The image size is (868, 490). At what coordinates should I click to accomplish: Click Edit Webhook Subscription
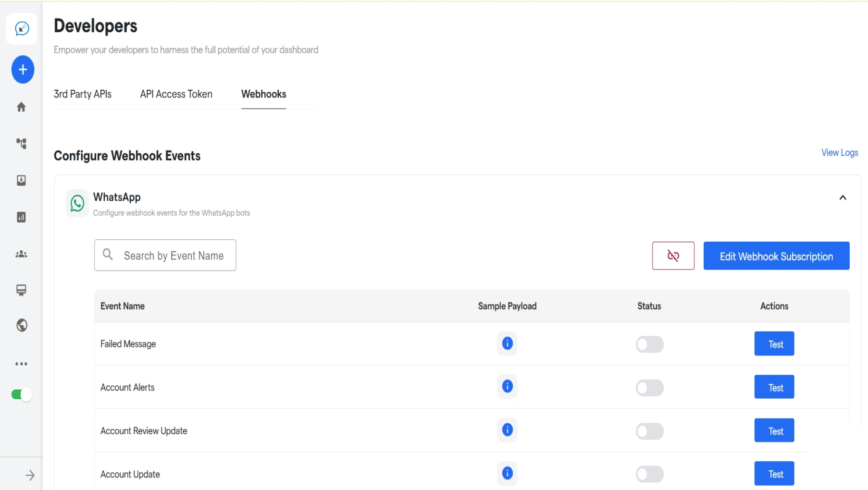776,256
